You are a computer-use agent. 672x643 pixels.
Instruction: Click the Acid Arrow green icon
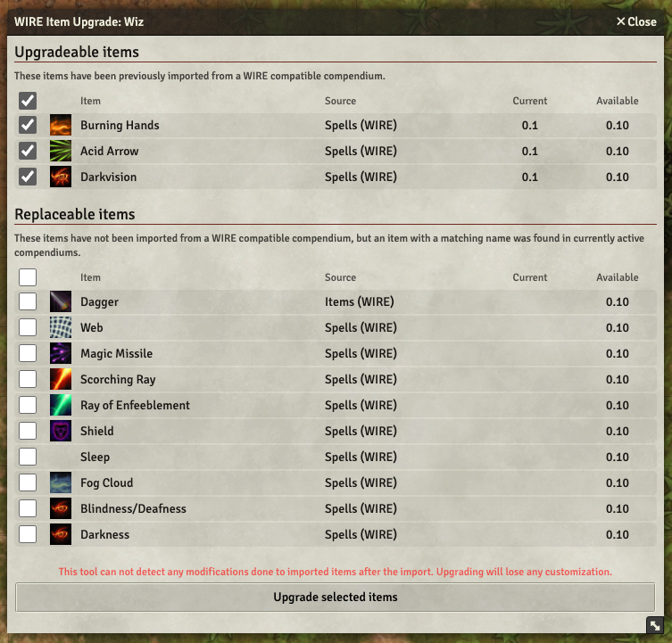point(61,151)
